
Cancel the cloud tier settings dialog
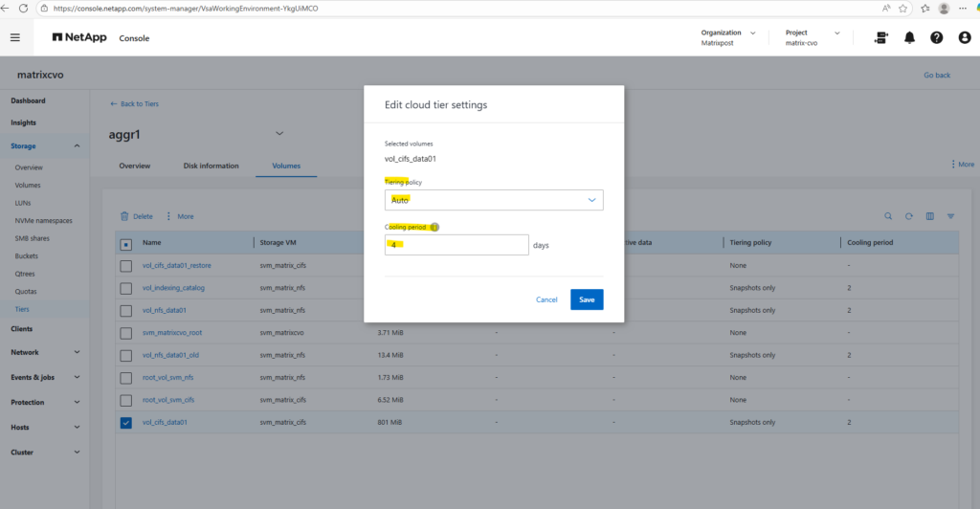tap(546, 299)
